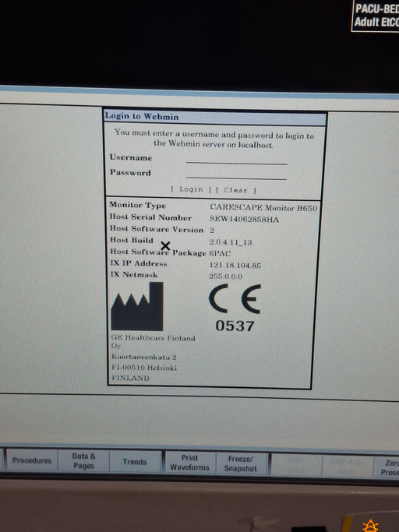Click Kuortaneenkatu 2 address line
This screenshot has width=399, height=532.
click(x=144, y=357)
